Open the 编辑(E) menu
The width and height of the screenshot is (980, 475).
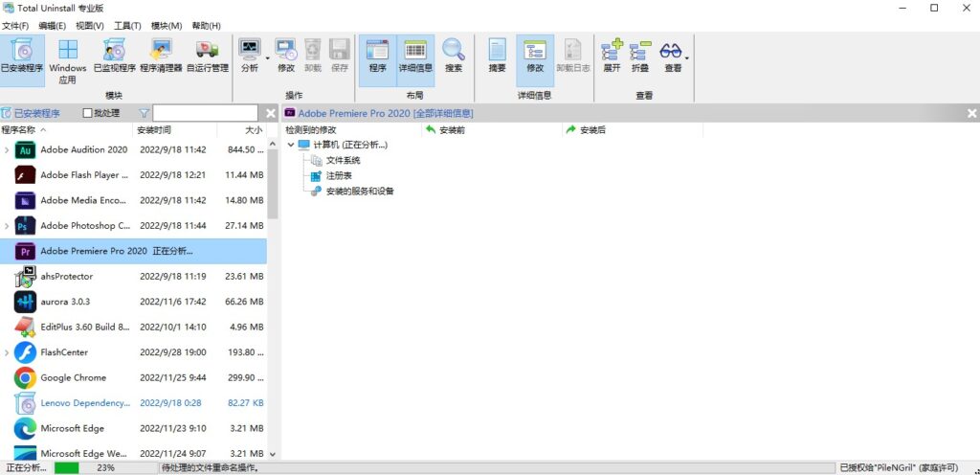[52, 26]
